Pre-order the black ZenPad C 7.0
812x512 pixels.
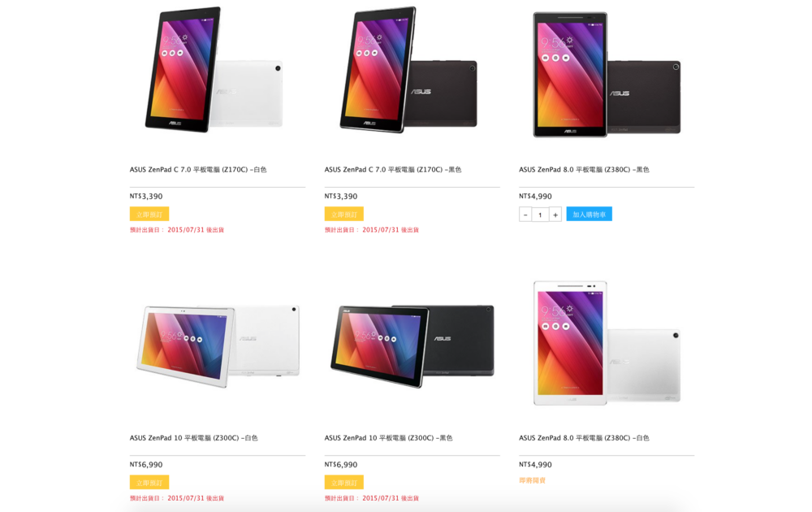click(x=344, y=214)
